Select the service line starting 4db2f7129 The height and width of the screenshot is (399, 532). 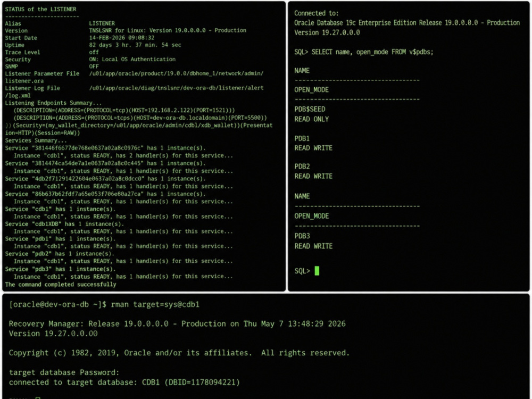pyautogui.click(x=105, y=178)
